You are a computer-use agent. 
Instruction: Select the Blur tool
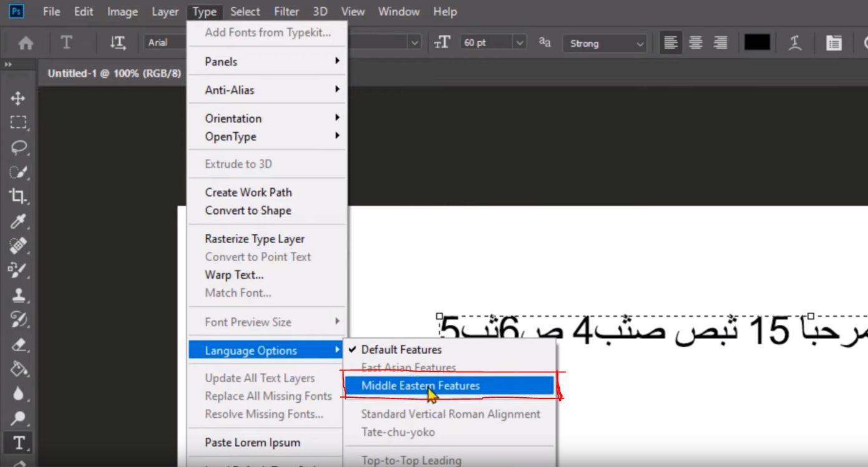click(18, 393)
